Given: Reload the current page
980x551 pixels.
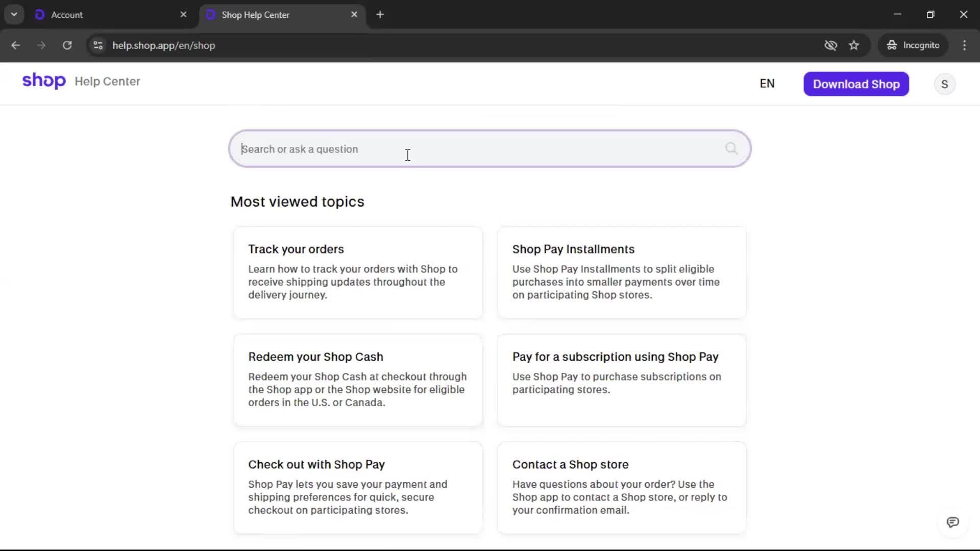Looking at the screenshot, I should tap(67, 45).
